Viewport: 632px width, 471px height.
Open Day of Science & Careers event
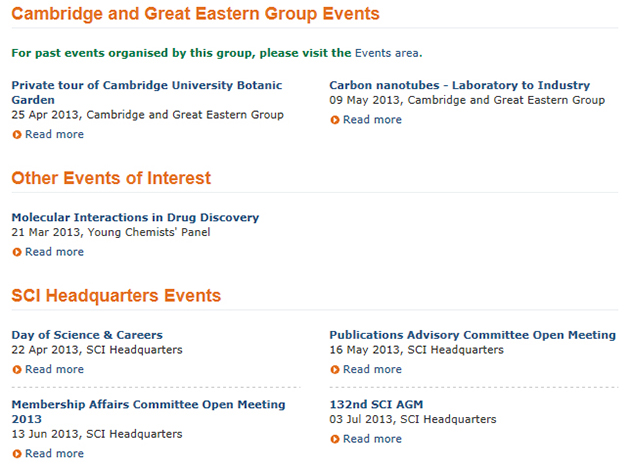(87, 335)
